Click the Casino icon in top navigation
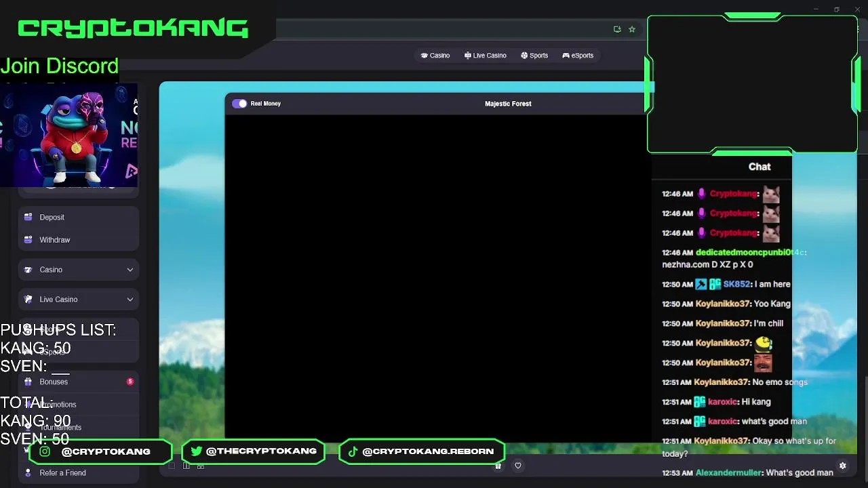 click(425, 56)
